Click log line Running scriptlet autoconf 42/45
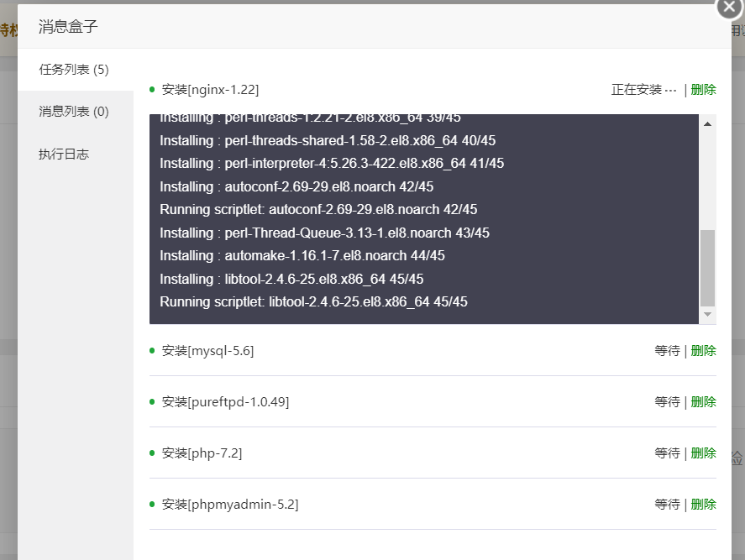 (x=318, y=209)
